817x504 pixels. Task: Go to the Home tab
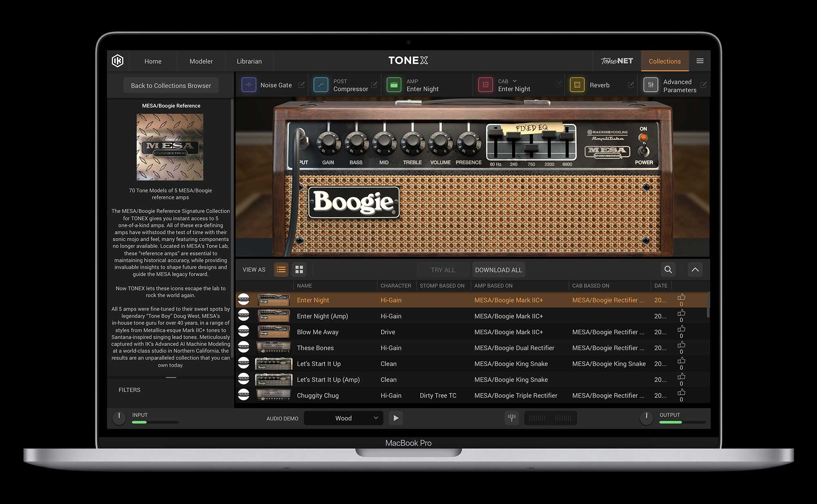[x=153, y=61]
